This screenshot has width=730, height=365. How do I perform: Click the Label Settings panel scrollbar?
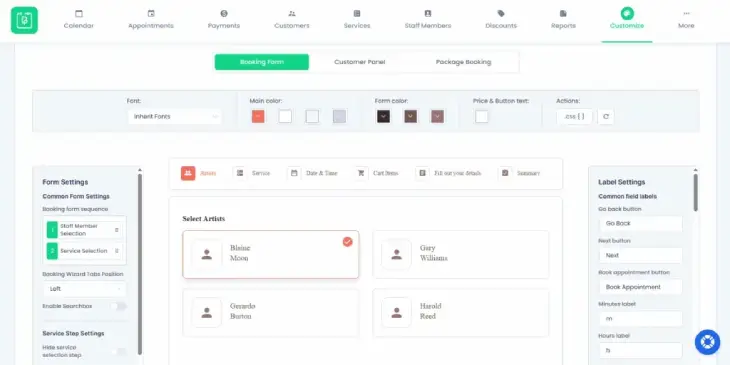coord(696,192)
